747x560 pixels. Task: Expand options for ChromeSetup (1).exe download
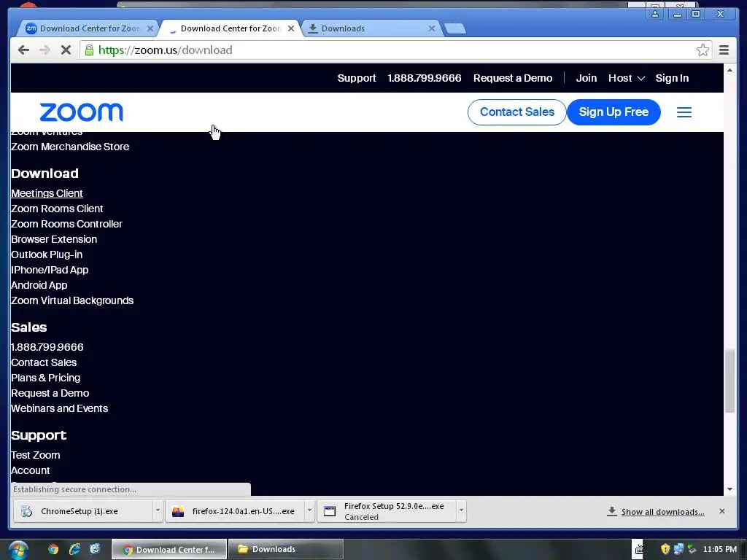tap(158, 510)
